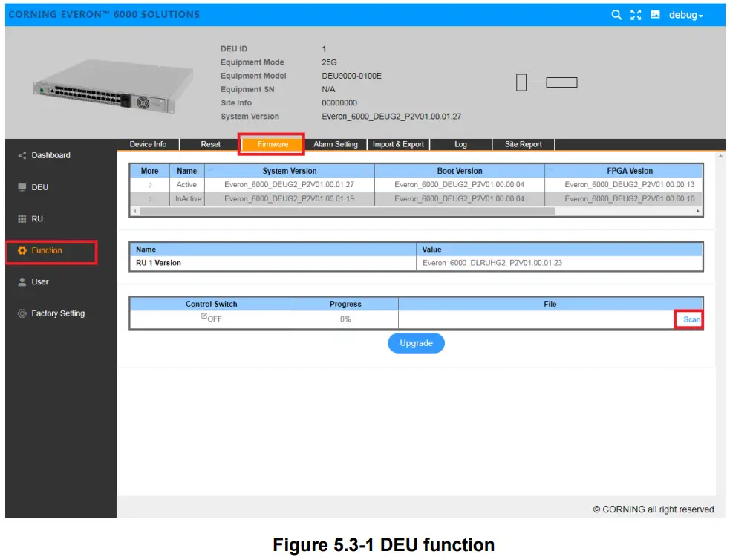Image resolution: width=730 pixels, height=560 pixels.
Task: Click the topology diagram icon
Action: 547,83
